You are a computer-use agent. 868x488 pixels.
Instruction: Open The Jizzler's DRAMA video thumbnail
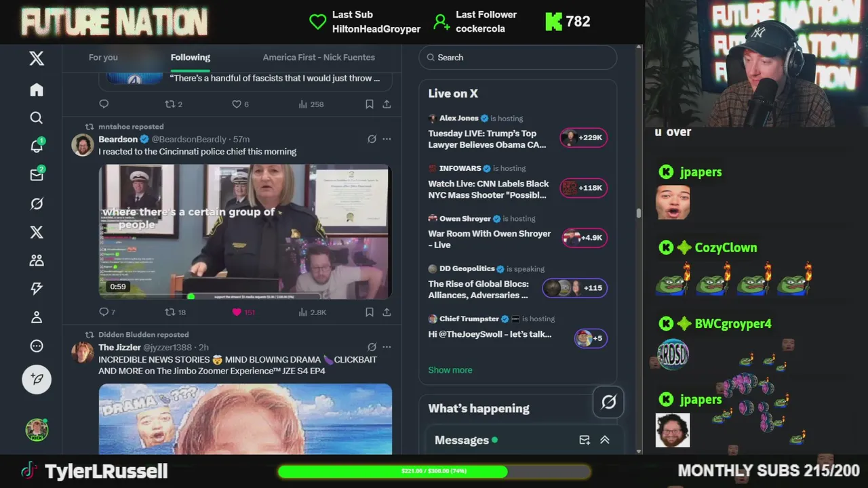tap(245, 419)
